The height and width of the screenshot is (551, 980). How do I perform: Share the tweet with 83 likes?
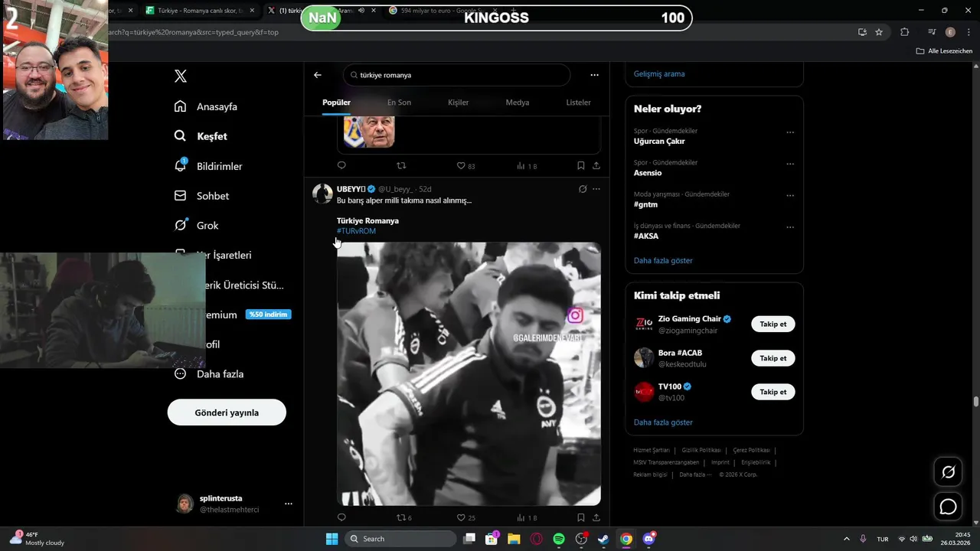(596, 165)
